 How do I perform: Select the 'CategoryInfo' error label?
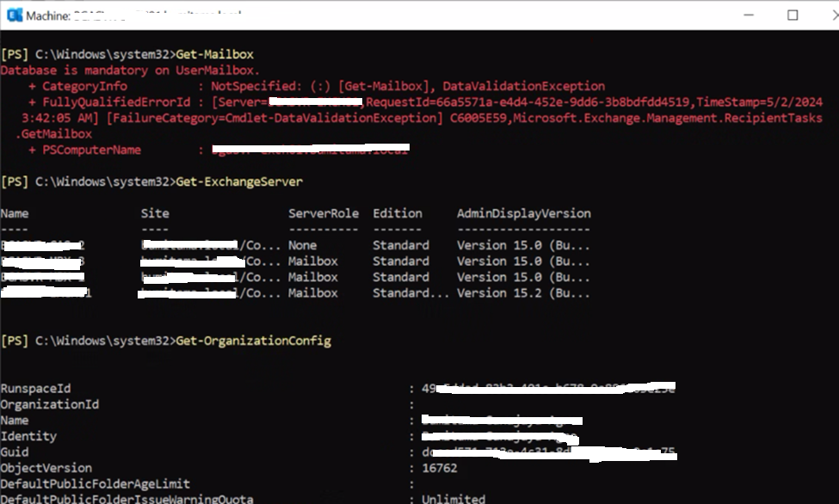[84, 86]
